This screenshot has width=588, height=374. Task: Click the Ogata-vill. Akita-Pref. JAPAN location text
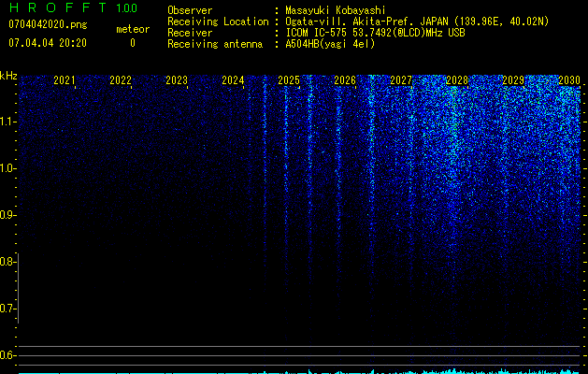click(417, 22)
